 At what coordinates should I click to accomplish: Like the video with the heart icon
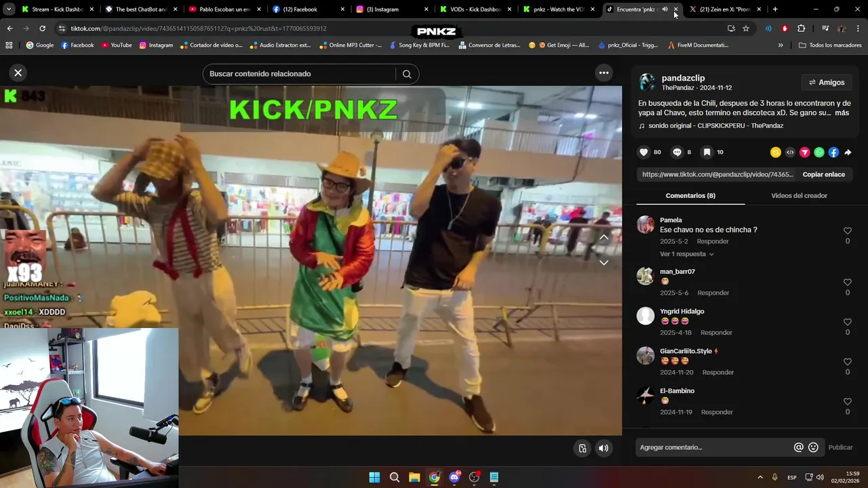tap(644, 152)
